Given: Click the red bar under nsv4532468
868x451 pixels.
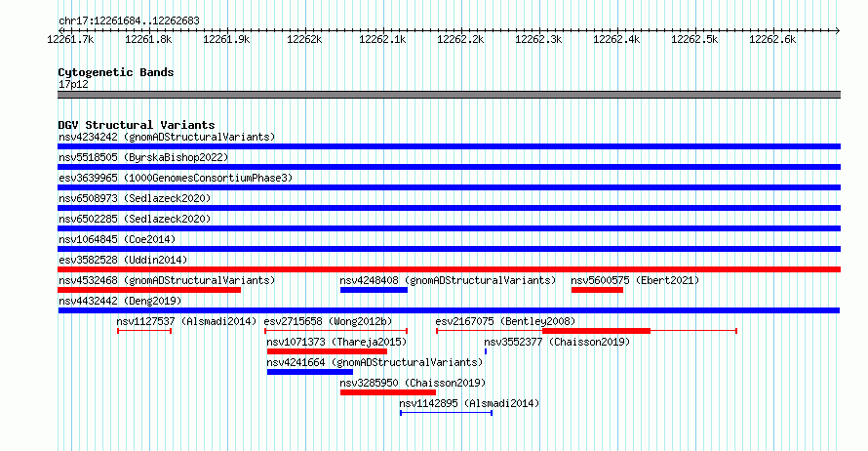Looking at the screenshot, I should [x=149, y=290].
